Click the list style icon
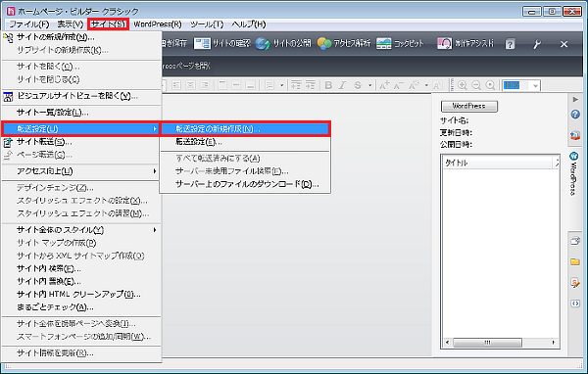The image size is (588, 374). [269, 85]
